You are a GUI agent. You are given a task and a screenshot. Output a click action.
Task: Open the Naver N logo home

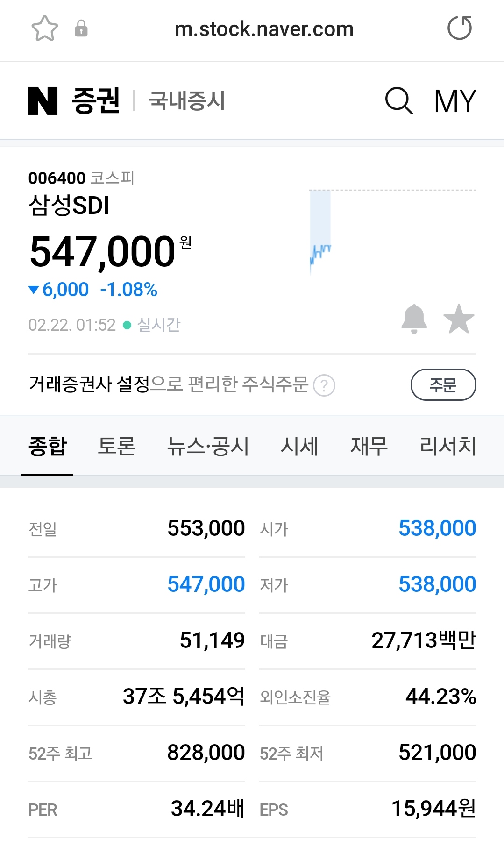click(x=43, y=101)
